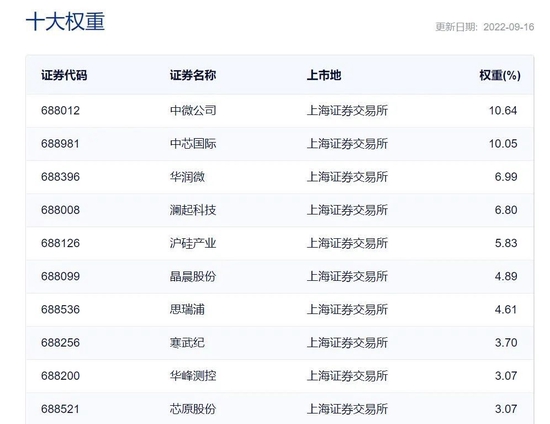Select security code 688521

coord(60,409)
